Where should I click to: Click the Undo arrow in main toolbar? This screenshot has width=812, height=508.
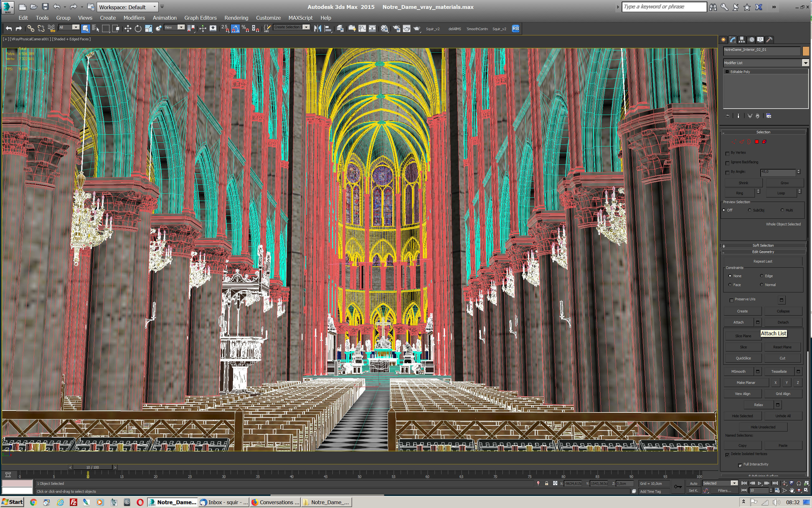(x=9, y=29)
